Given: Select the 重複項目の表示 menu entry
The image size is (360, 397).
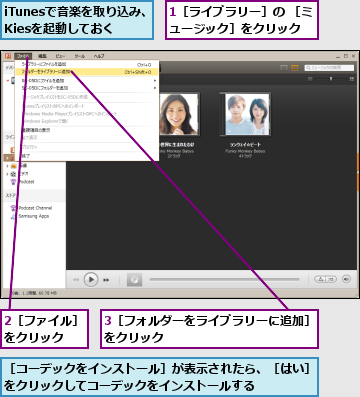Looking at the screenshot, I should [87, 130].
